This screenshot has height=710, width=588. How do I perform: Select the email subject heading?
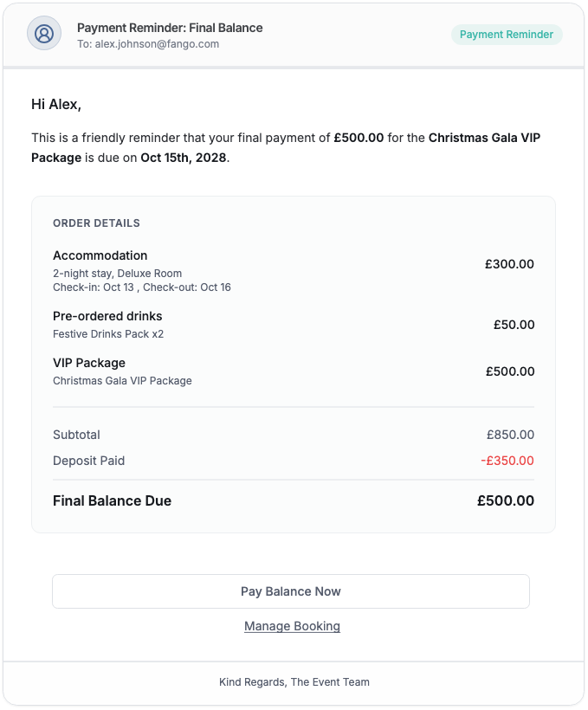pos(170,28)
